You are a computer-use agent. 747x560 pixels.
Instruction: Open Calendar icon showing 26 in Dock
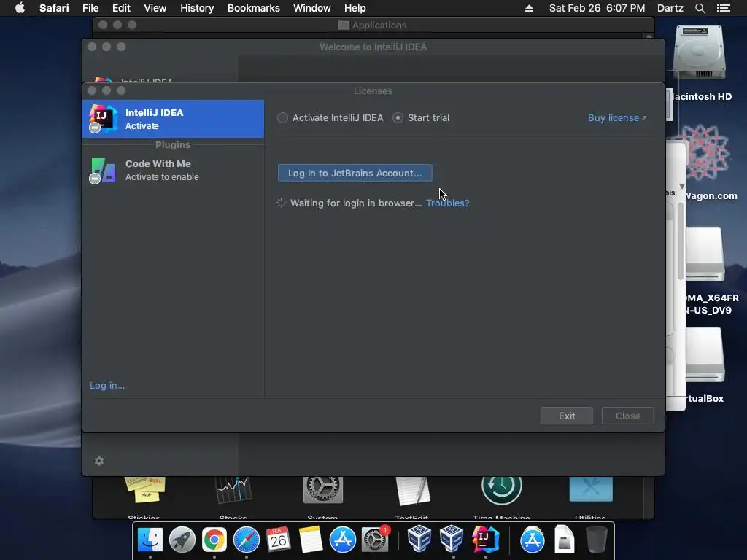pos(278,540)
